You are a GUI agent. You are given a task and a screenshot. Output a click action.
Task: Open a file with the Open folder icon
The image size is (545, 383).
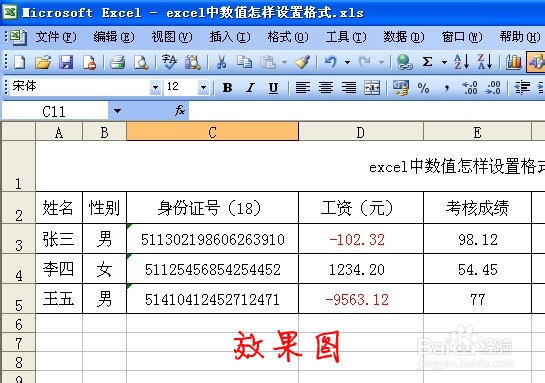43,63
